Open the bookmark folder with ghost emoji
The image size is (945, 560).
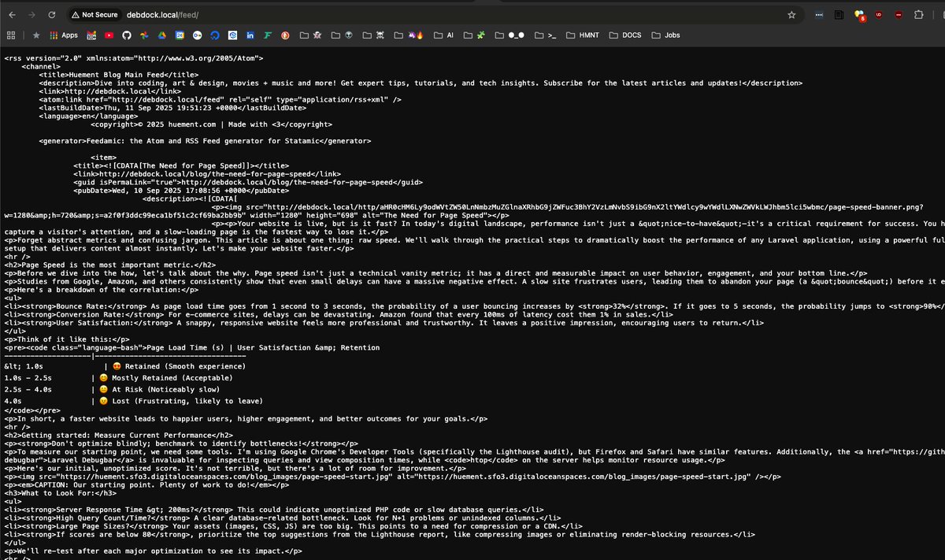[310, 35]
